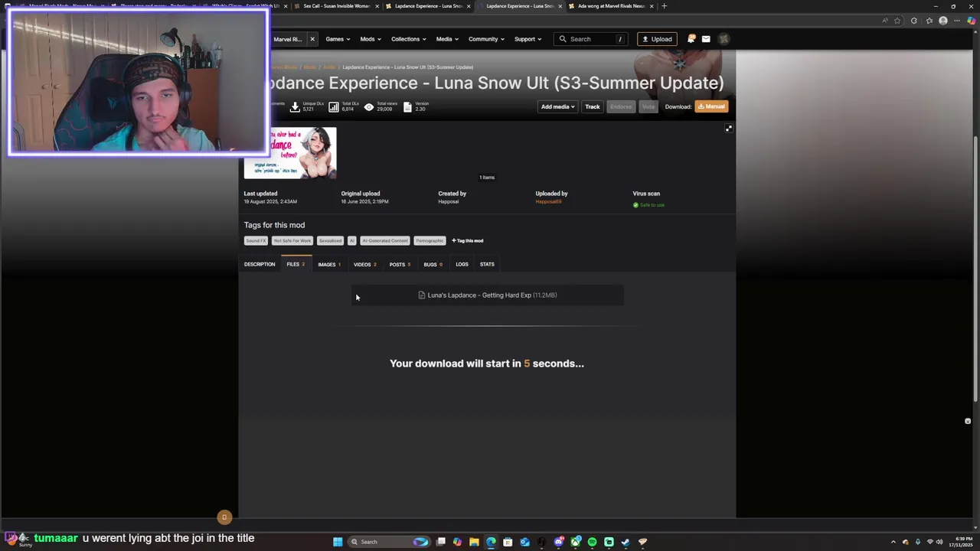Open the Media dropdown menu
Screen dimensions: 980x551
[447, 39]
